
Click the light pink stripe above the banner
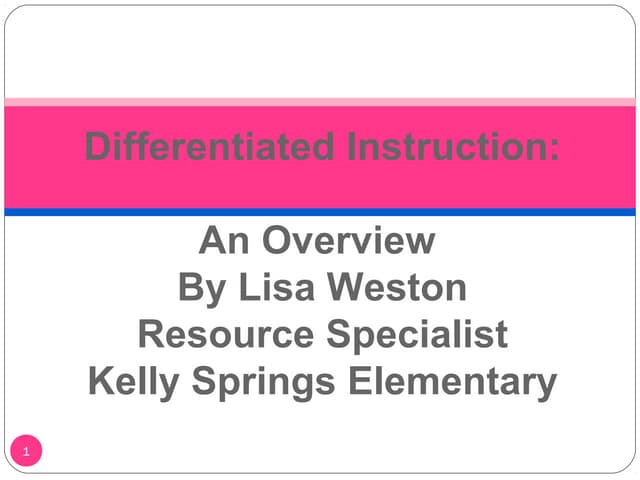tap(320, 102)
